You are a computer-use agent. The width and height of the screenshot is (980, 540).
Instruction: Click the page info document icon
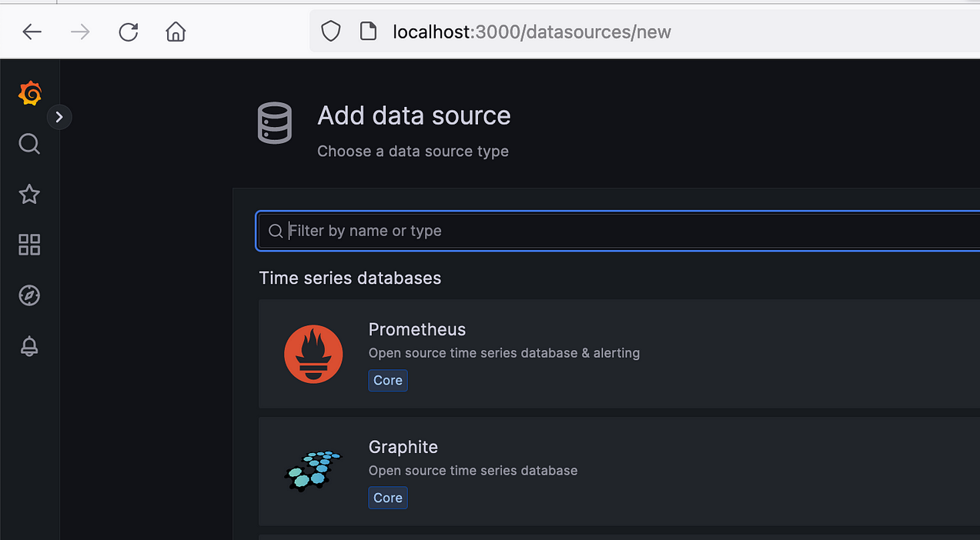[369, 32]
